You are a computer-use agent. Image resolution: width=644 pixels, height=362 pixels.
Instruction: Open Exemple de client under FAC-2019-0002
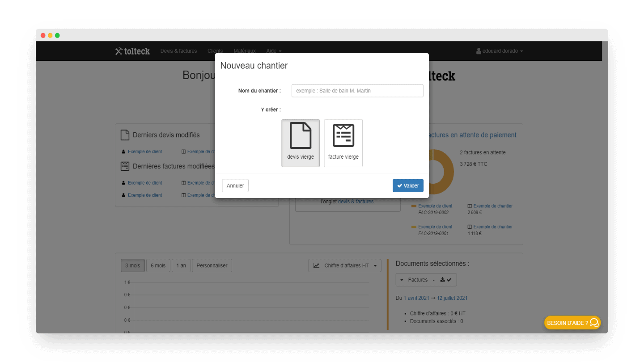coord(435,206)
